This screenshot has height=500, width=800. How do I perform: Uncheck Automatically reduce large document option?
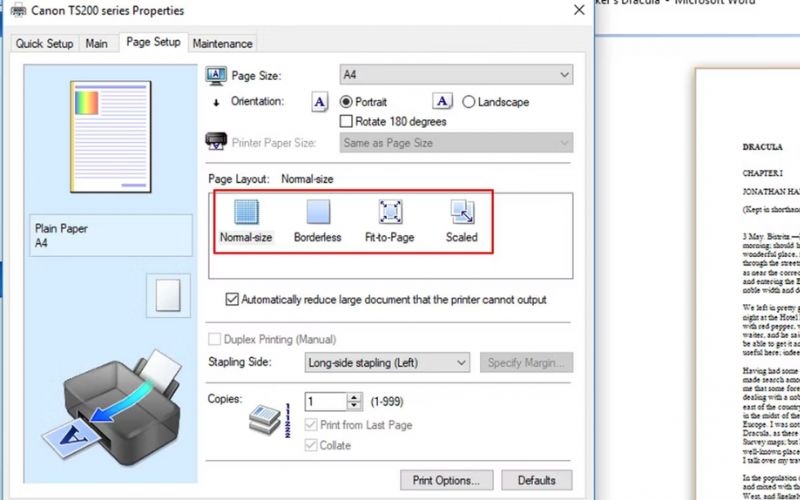coord(232,299)
